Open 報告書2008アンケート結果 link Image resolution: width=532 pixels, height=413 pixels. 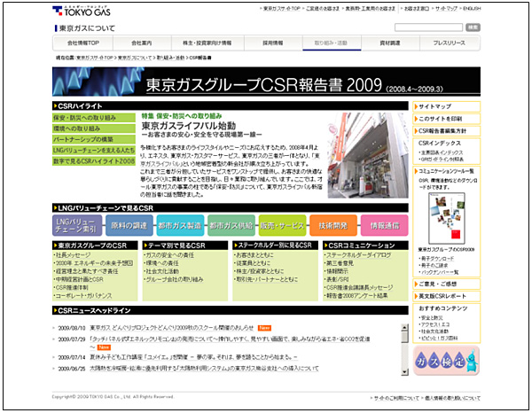pyautogui.click(x=357, y=296)
